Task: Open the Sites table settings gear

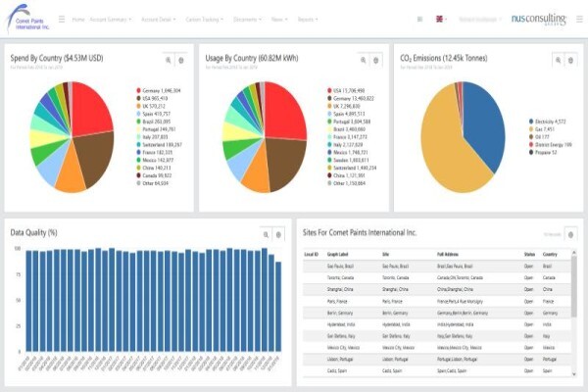Action: tap(570, 235)
